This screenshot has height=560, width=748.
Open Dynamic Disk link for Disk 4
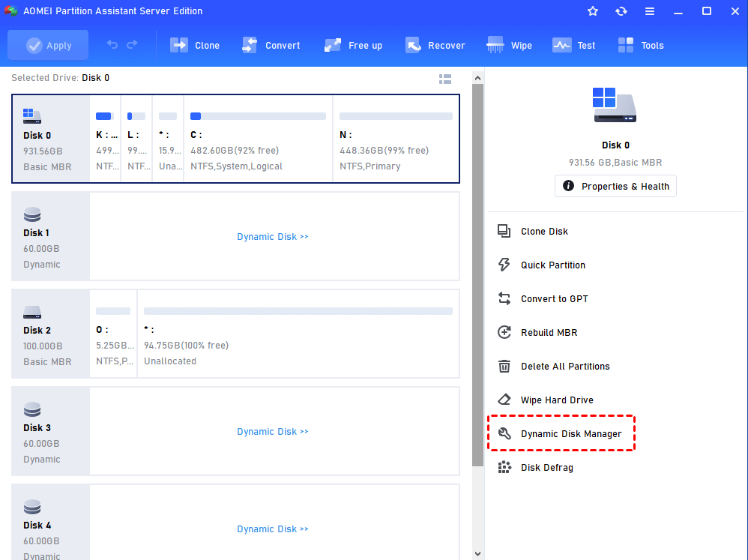[x=273, y=529]
